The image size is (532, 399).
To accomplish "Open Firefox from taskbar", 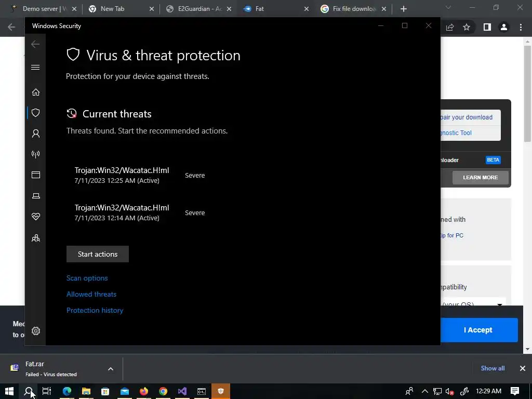I will (144, 391).
